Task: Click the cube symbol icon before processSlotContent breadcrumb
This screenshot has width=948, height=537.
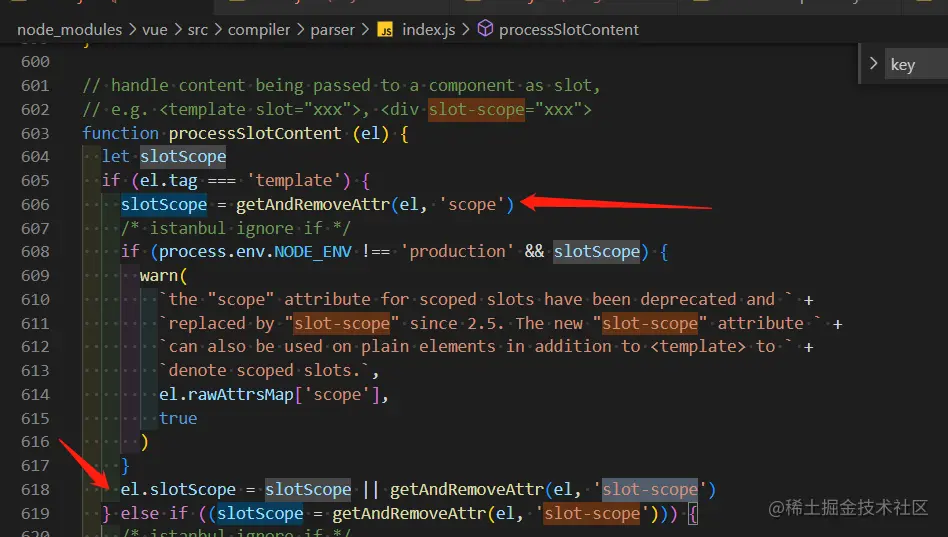Action: tap(485, 28)
